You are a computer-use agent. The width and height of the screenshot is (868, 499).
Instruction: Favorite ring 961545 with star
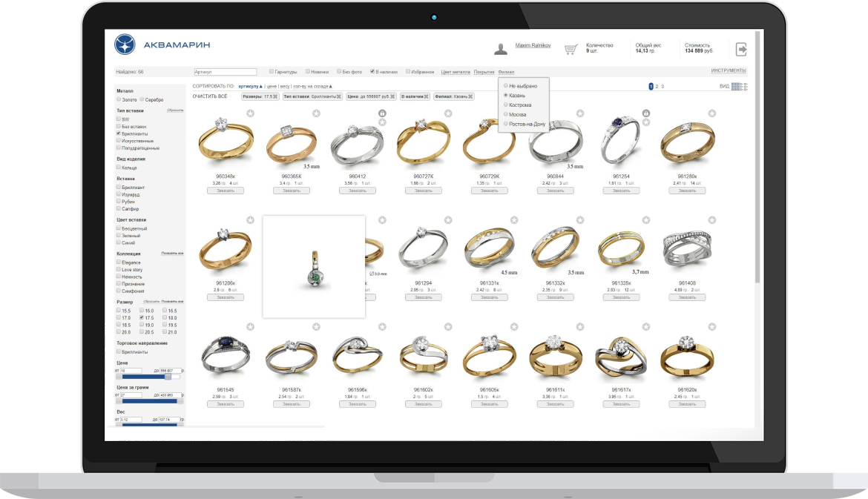[250, 327]
